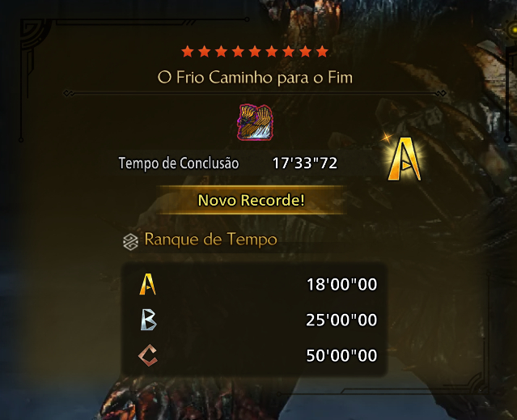Click the knot emblem beside Ranque de Tempo
Image resolution: width=517 pixels, height=420 pixels.
(130, 242)
